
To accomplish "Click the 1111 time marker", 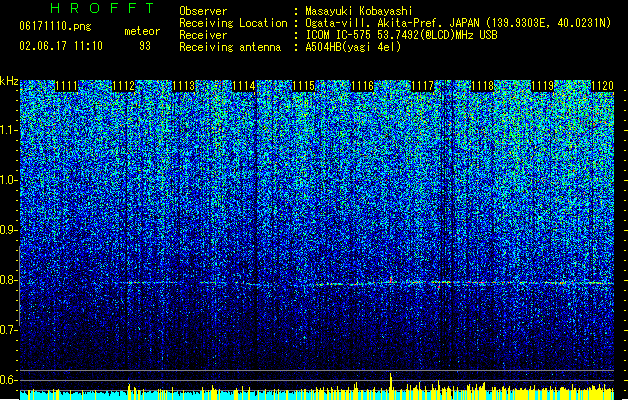I will point(66,86).
